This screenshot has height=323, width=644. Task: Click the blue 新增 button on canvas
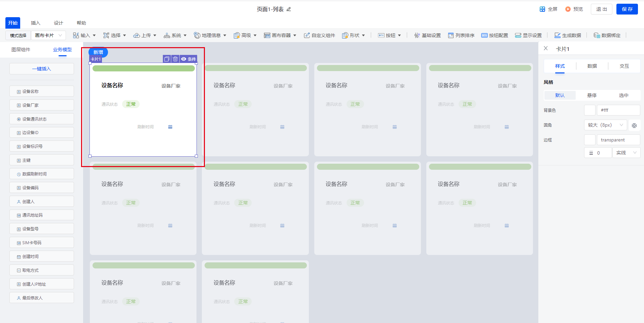coord(98,52)
